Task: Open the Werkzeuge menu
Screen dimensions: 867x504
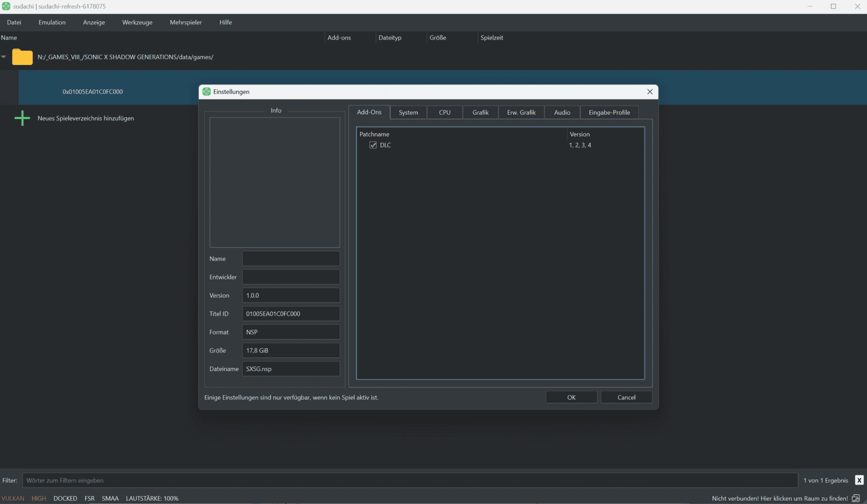Action: click(137, 22)
